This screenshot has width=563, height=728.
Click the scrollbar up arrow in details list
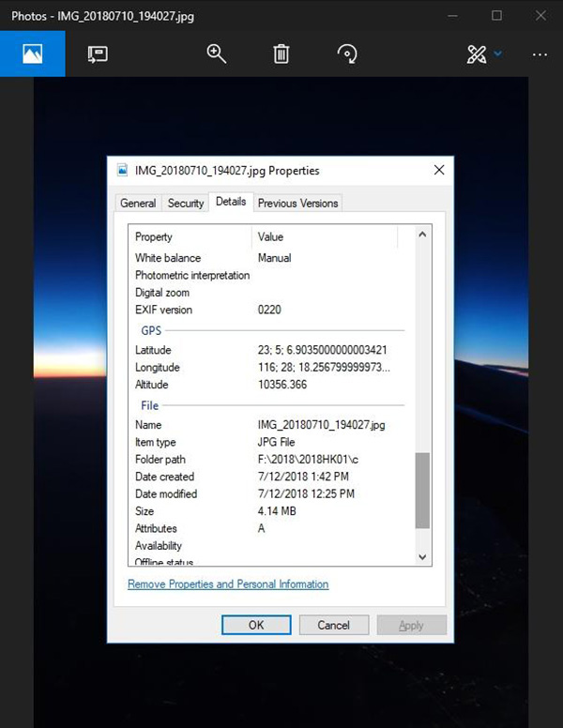coord(422,235)
